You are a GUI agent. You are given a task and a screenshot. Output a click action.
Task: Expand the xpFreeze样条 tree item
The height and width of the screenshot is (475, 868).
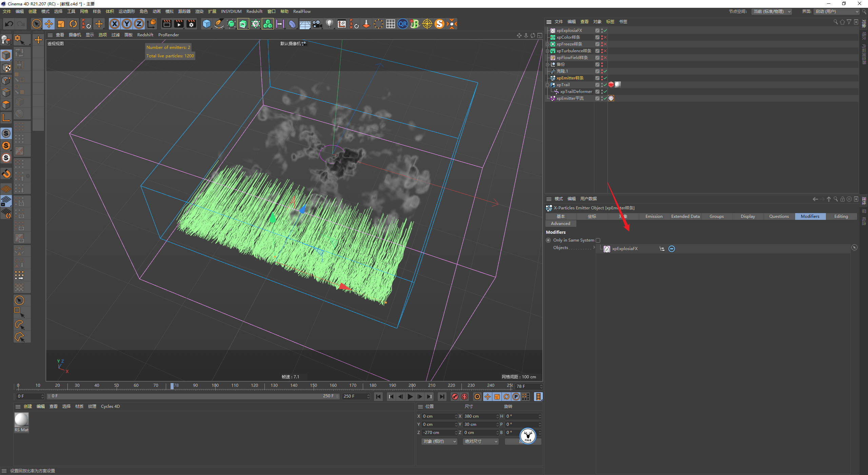coord(547,44)
